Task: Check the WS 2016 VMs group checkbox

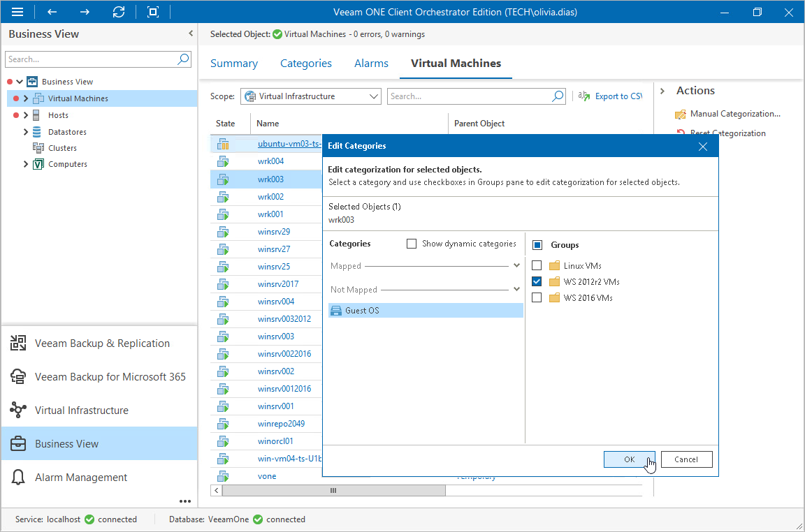Action: pyautogui.click(x=537, y=297)
